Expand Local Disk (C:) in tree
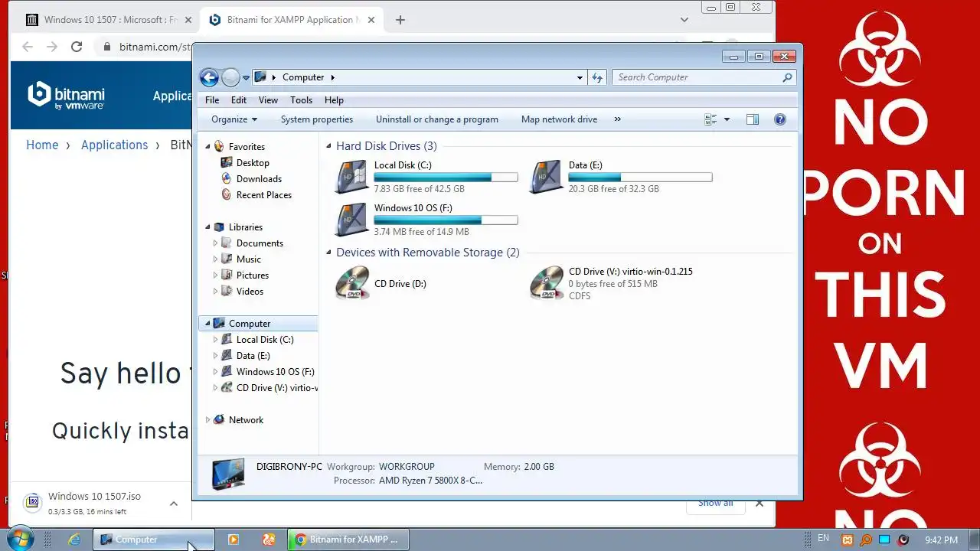This screenshot has height=551, width=980. point(215,340)
